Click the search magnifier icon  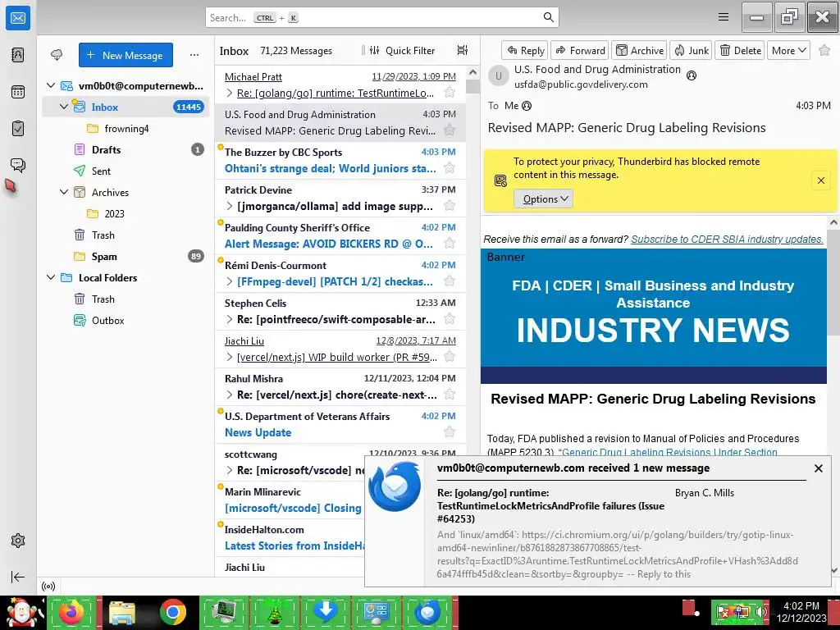coord(549,17)
